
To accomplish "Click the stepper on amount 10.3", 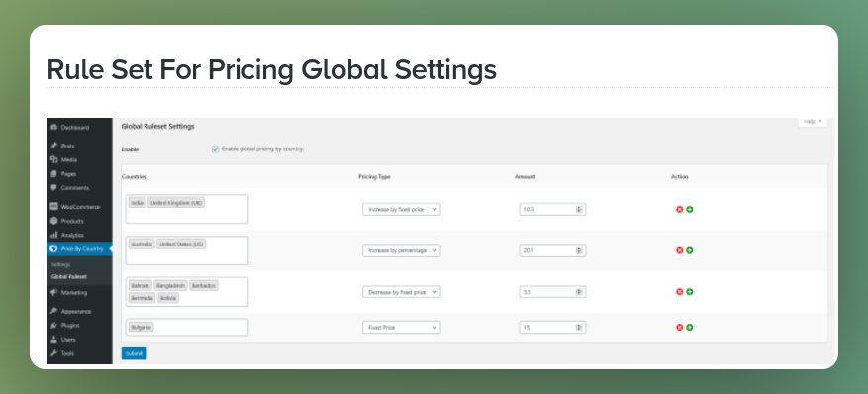I will tap(579, 209).
